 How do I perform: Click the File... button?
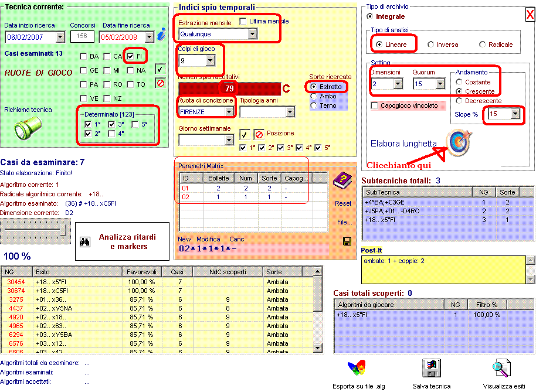[x=344, y=222]
